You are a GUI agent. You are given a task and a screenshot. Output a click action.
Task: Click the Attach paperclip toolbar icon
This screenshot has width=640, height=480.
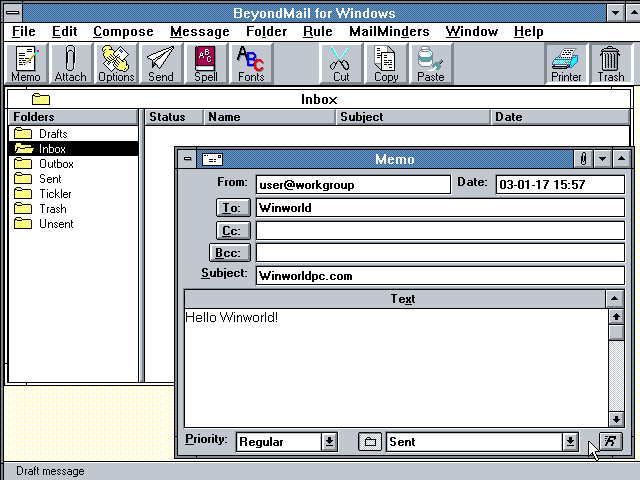click(x=71, y=64)
